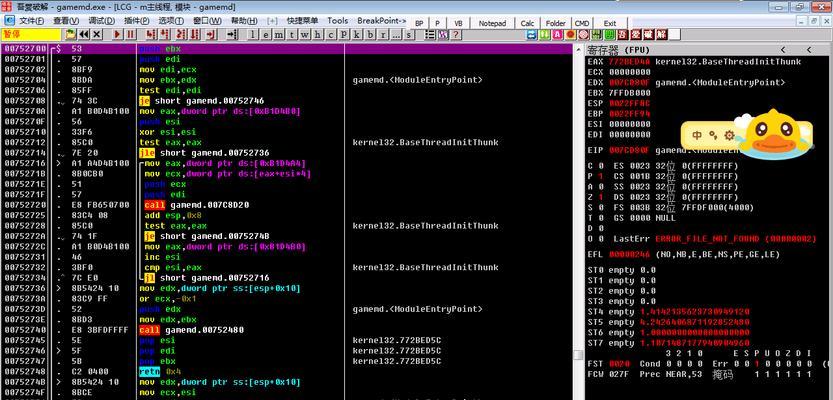Click the Folder shortcut button
Screen dimensions: 833x400
(556, 23)
